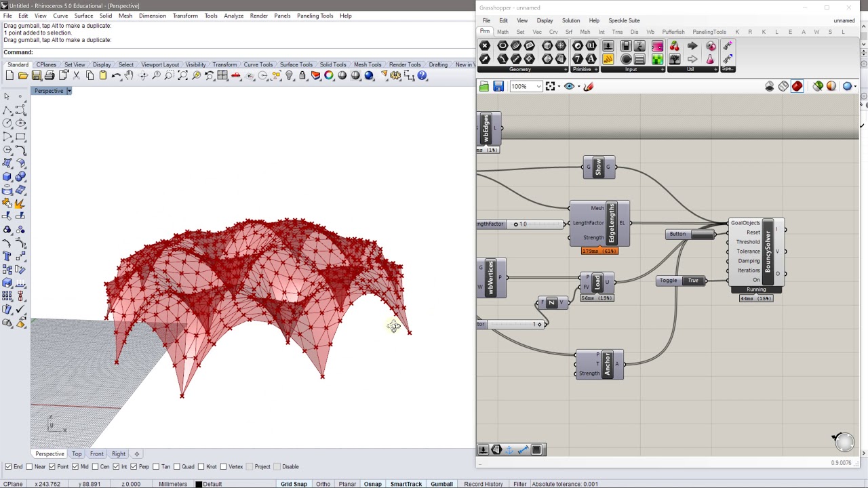The image size is (868, 488).
Task: Open the Rhino Paneling Tools menu
Action: 315,16
